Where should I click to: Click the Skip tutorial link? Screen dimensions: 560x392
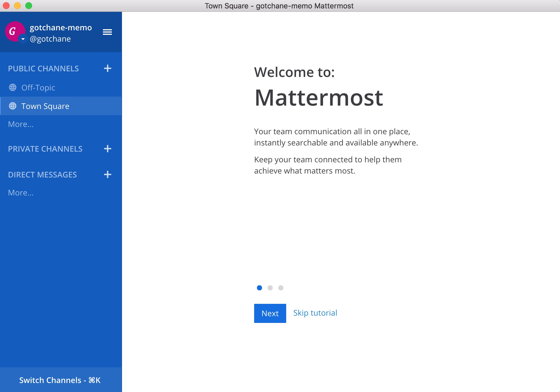(x=315, y=313)
